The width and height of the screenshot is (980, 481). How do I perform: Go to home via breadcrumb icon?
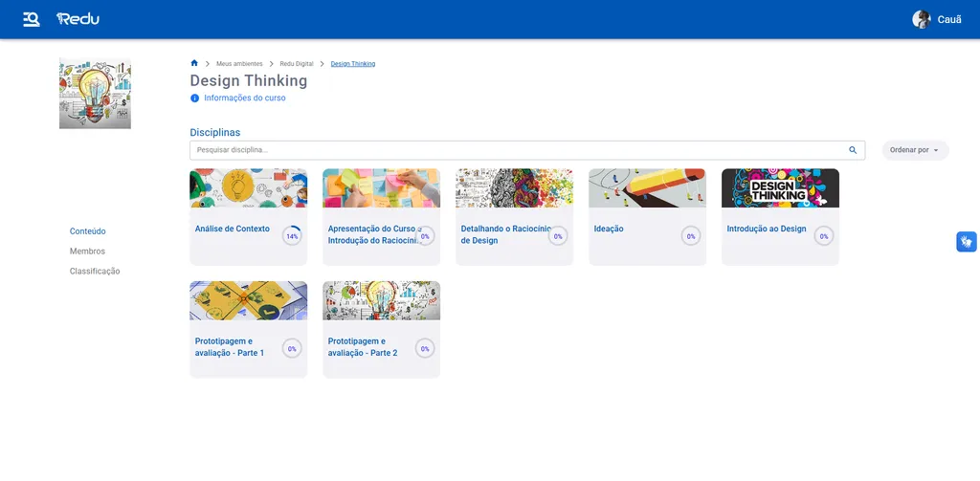tap(194, 63)
